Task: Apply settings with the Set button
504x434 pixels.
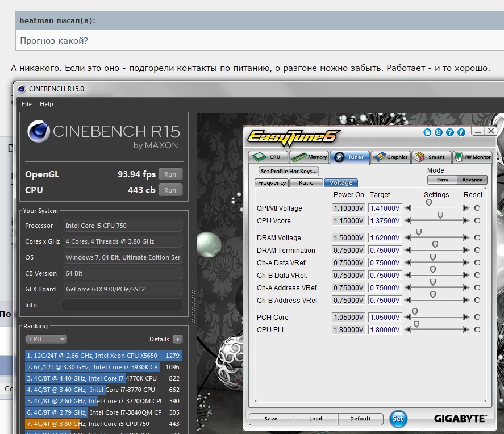Action: point(398,419)
